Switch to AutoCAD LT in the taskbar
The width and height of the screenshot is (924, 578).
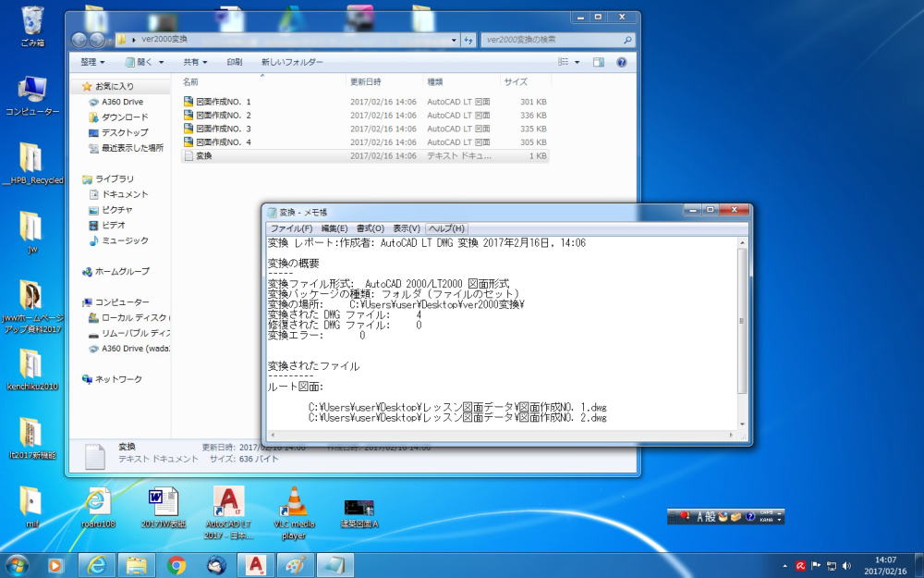click(256, 566)
